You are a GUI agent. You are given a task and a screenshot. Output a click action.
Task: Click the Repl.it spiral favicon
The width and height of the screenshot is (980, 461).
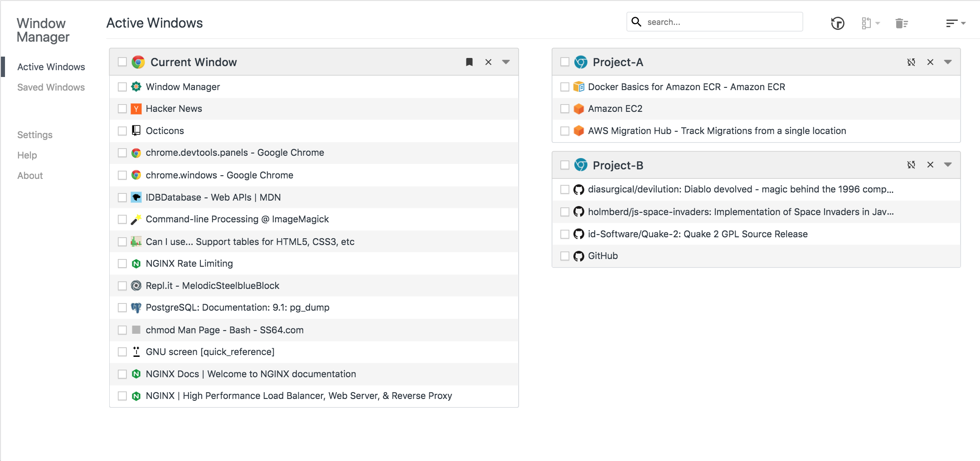pyautogui.click(x=136, y=285)
